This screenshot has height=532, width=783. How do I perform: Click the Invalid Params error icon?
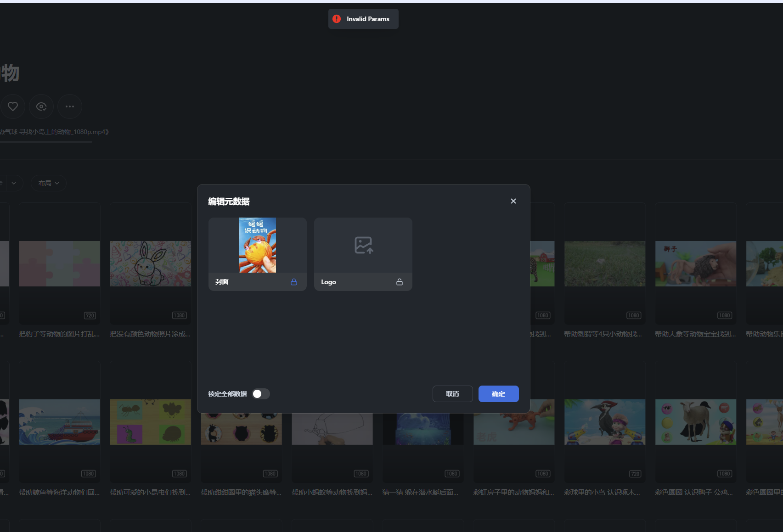click(337, 19)
